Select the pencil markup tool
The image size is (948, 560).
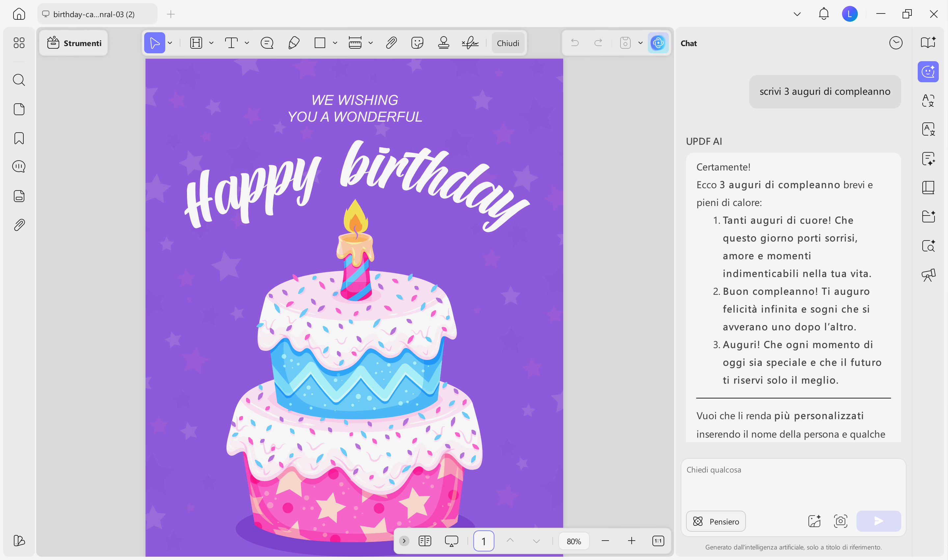click(294, 43)
